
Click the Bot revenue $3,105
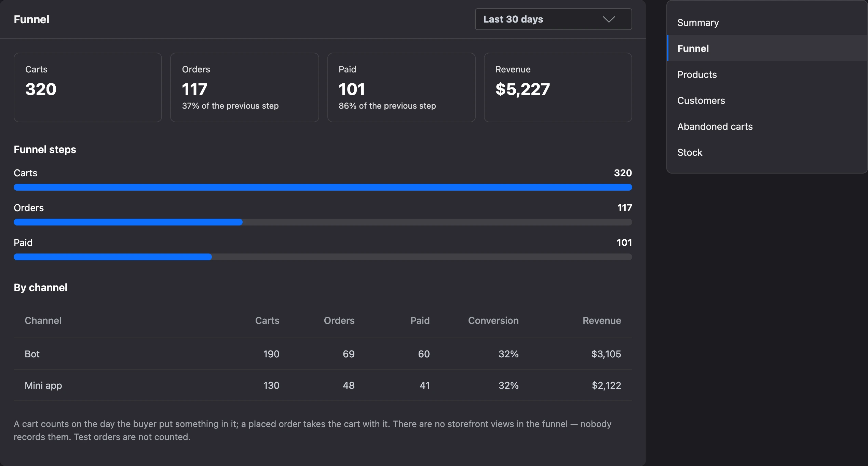(x=606, y=354)
